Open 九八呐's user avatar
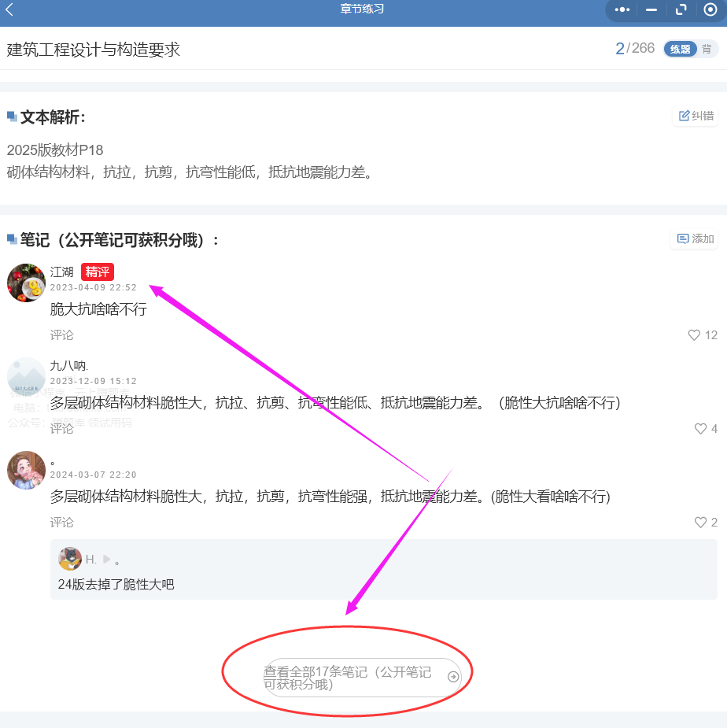Viewport: 727px width, 728px height. click(26, 376)
